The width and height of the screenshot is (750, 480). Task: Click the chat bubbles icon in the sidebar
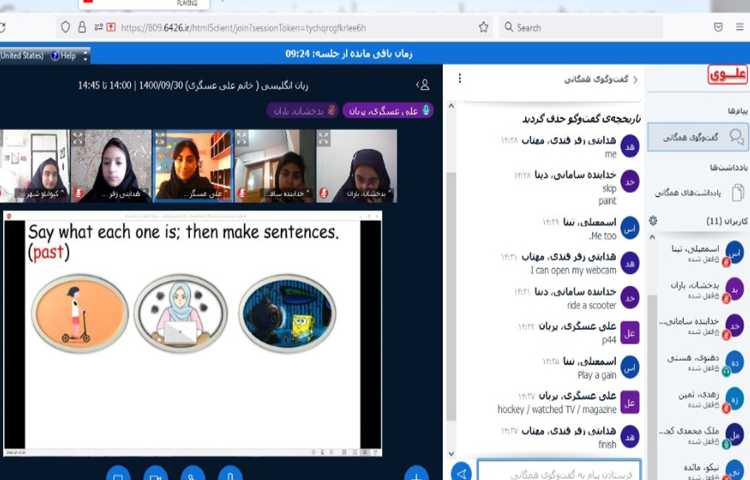737,137
